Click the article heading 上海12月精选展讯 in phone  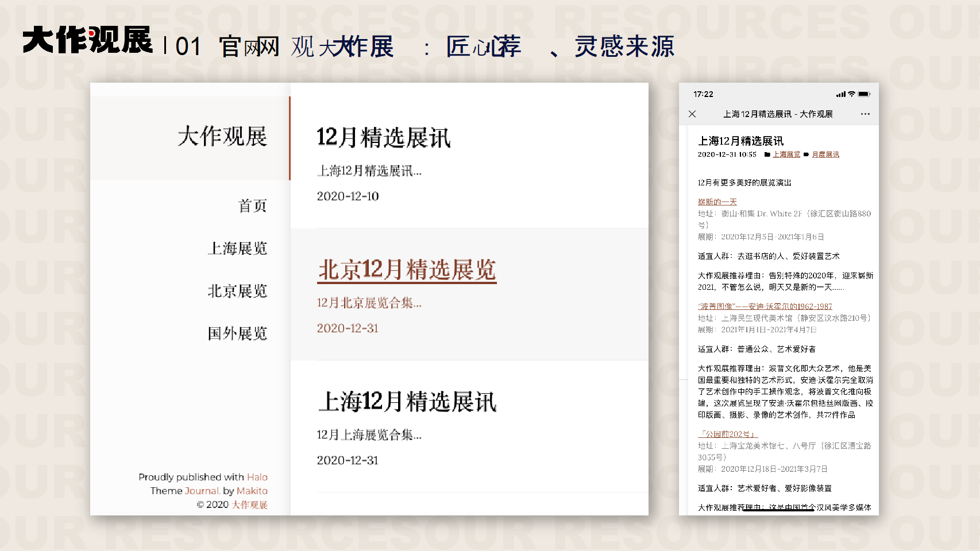[740, 141]
